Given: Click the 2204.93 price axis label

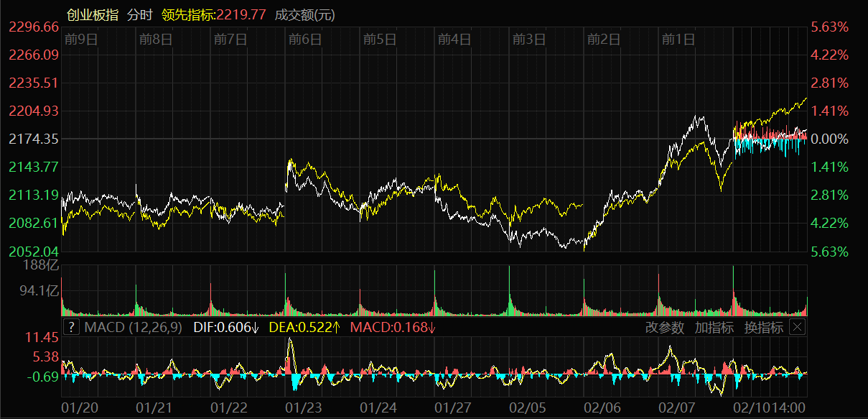Looking at the screenshot, I should click(33, 111).
